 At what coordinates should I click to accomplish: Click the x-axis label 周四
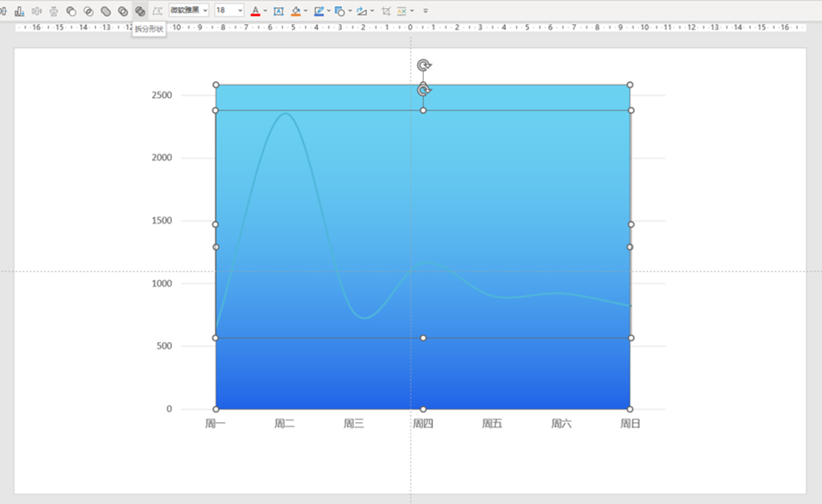[422, 423]
